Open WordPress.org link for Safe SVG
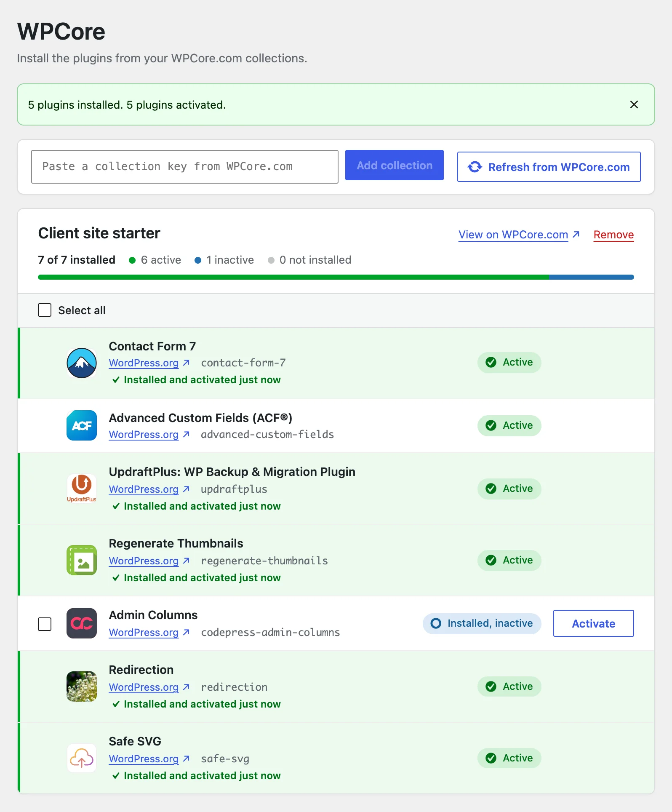This screenshot has width=672, height=812. [x=149, y=759]
